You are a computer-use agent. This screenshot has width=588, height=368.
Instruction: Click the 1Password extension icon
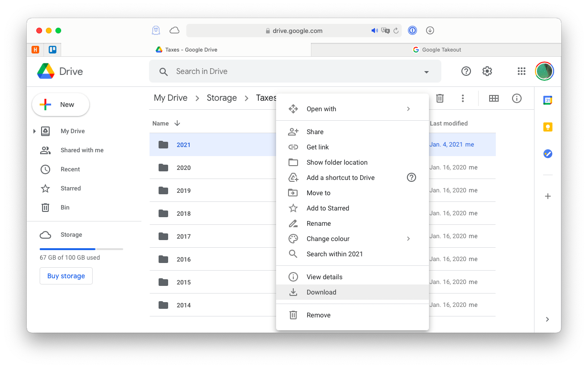coord(412,31)
